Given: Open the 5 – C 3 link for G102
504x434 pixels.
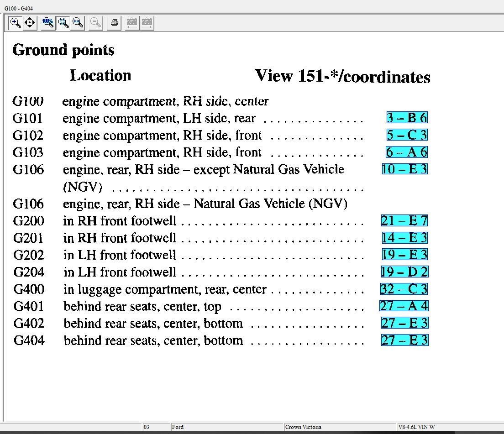Looking at the screenshot, I should coord(407,135).
